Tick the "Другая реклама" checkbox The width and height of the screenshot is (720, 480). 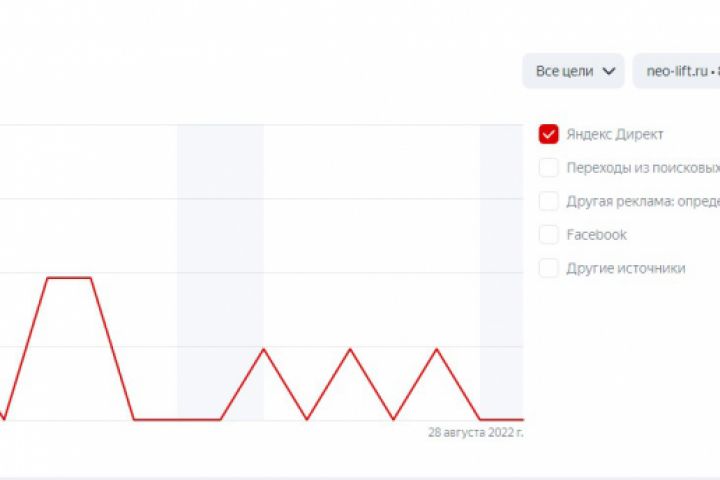click(x=548, y=201)
